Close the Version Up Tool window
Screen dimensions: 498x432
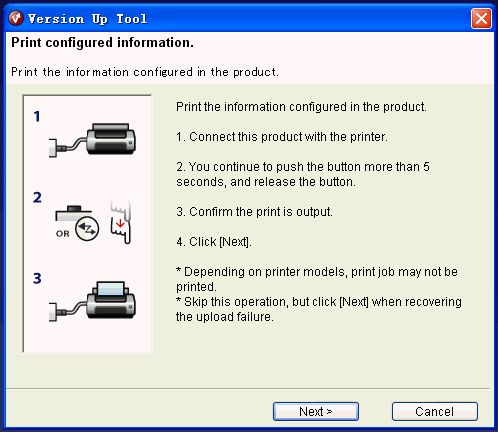pyautogui.click(x=481, y=18)
